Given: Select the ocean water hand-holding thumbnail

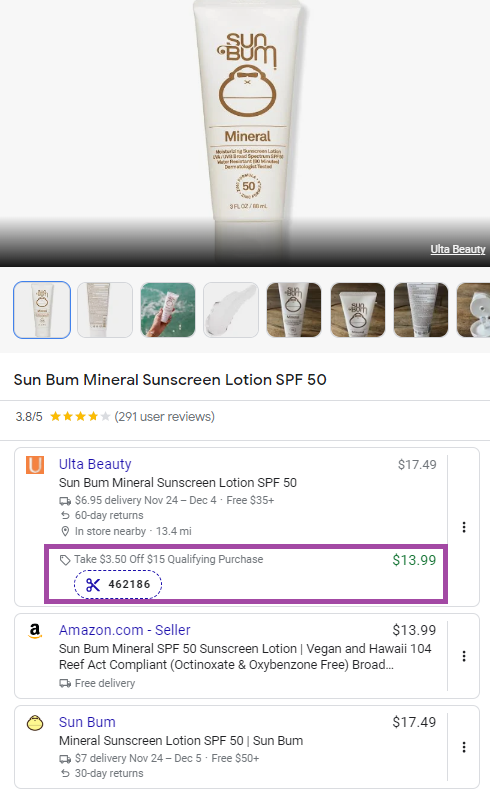Looking at the screenshot, I should (168, 310).
